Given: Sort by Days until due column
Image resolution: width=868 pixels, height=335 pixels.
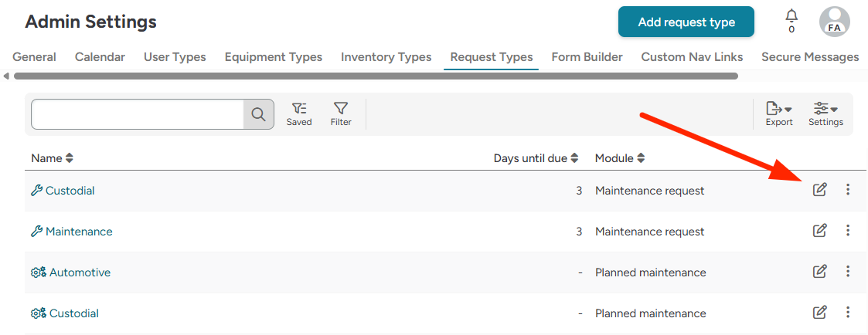Looking at the screenshot, I should pos(536,158).
